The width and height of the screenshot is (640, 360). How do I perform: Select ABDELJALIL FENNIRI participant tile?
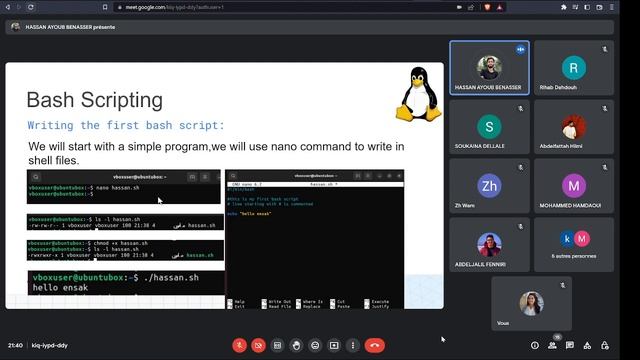click(489, 245)
